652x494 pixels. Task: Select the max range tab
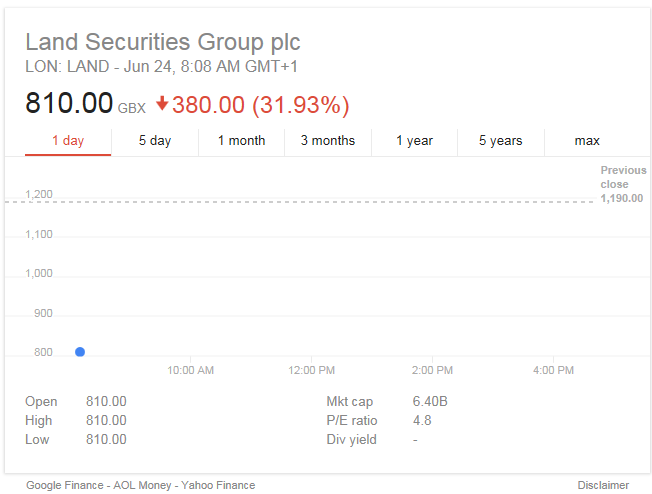pyautogui.click(x=587, y=141)
